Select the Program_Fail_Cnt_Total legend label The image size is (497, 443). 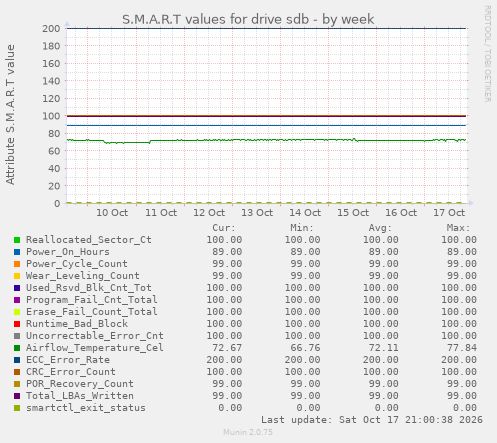(x=92, y=300)
